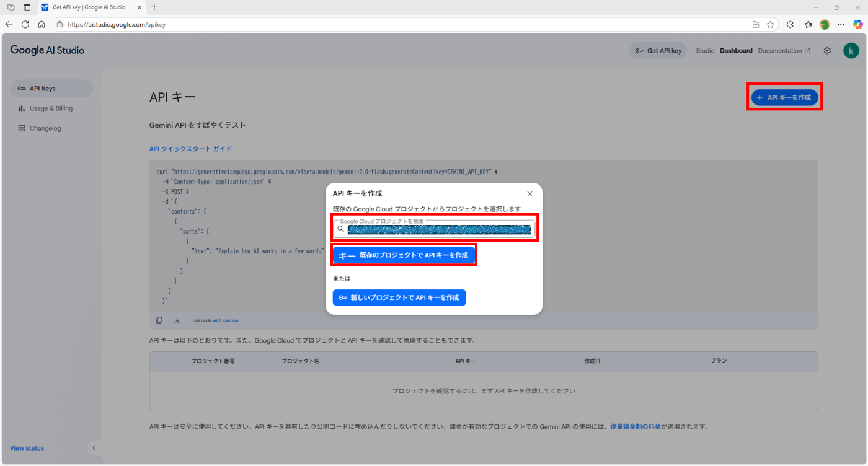Click the 作成日 column header

click(x=592, y=361)
